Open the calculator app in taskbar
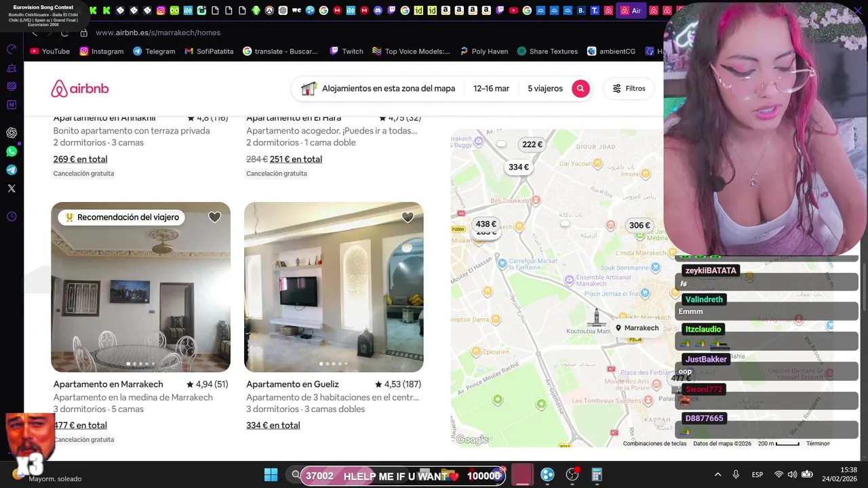 (597, 475)
